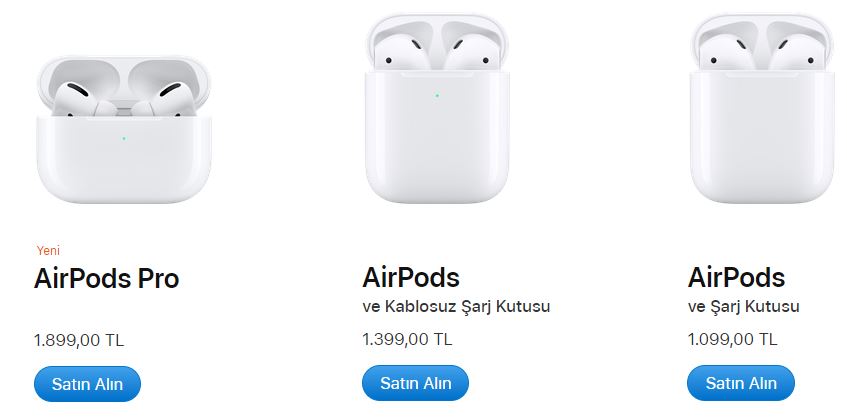Open the AirPods Pro title link
The width and height of the screenshot is (847, 419).
(106, 279)
